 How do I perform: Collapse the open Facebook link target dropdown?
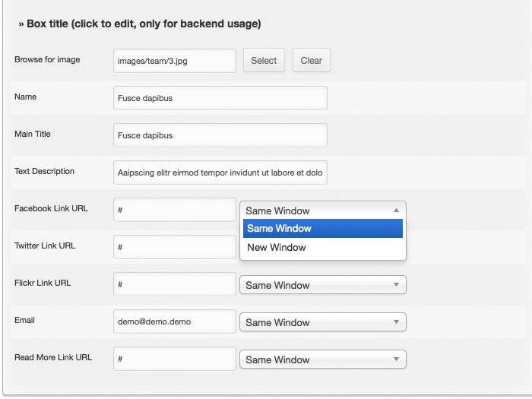pos(322,211)
